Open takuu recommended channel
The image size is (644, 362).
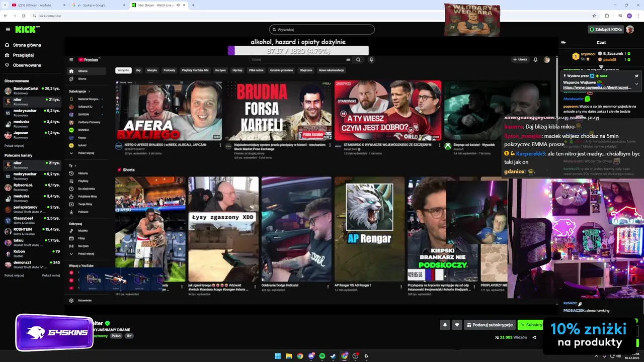[32, 242]
